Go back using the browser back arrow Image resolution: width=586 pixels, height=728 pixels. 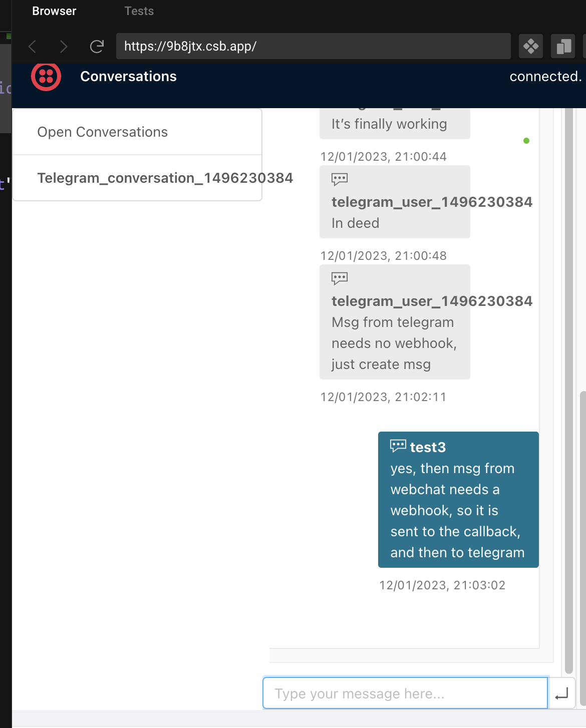33,47
